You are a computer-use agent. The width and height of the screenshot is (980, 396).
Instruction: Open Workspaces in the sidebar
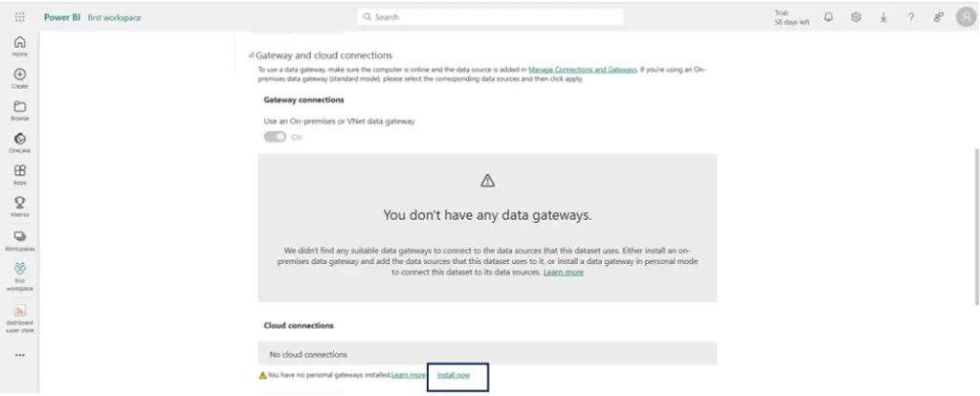coord(20,240)
